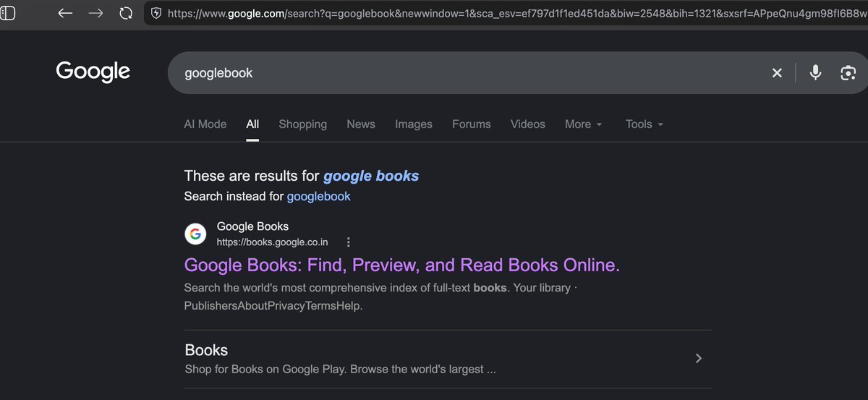The width and height of the screenshot is (868, 400).
Task: Search instead for googlebook link
Action: [319, 196]
